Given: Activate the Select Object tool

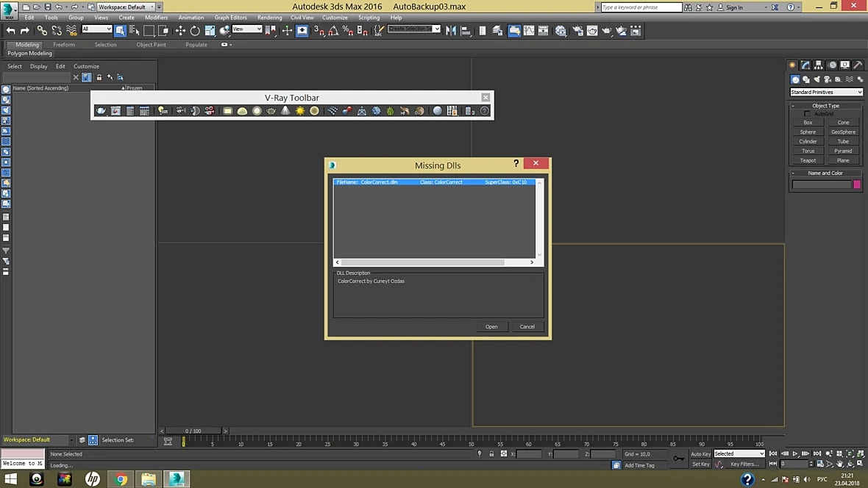Looking at the screenshot, I should coord(120,31).
